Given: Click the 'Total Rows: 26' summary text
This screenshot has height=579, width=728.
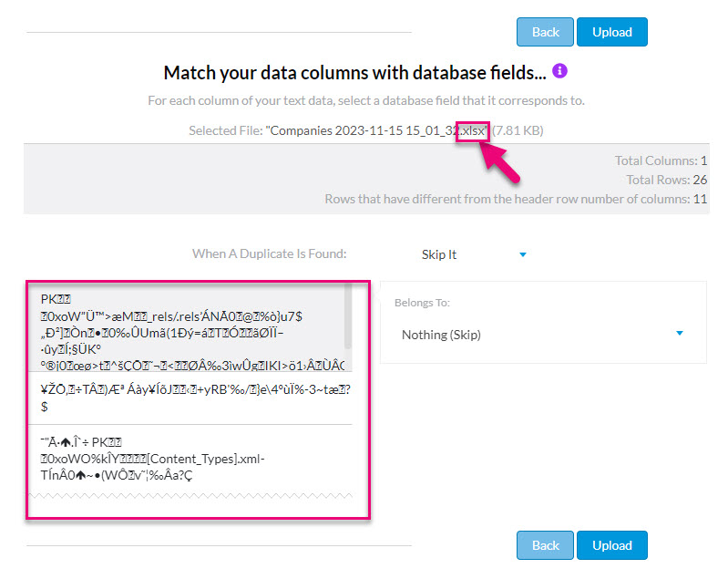Looking at the screenshot, I should click(x=666, y=180).
